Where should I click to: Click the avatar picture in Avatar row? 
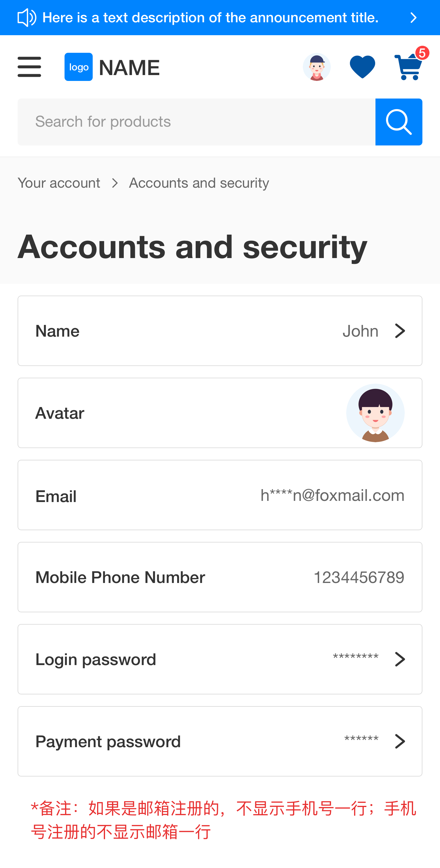(x=375, y=413)
